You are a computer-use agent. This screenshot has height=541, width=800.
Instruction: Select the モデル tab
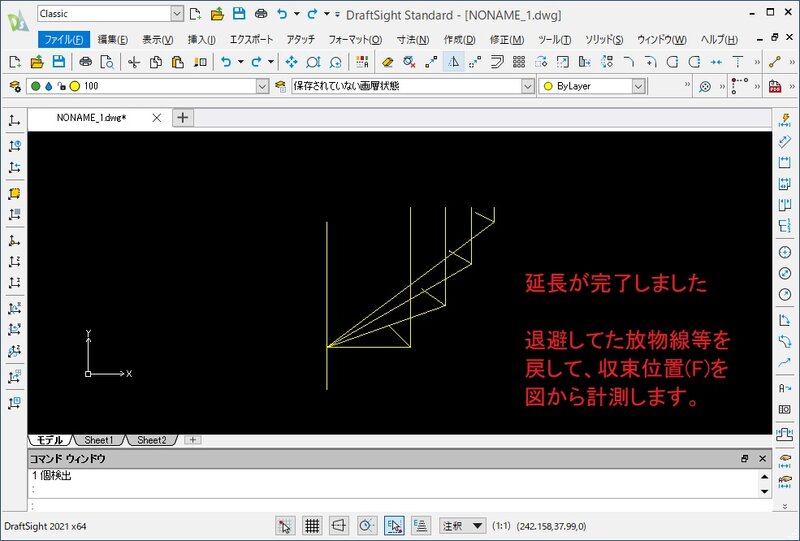click(x=50, y=440)
